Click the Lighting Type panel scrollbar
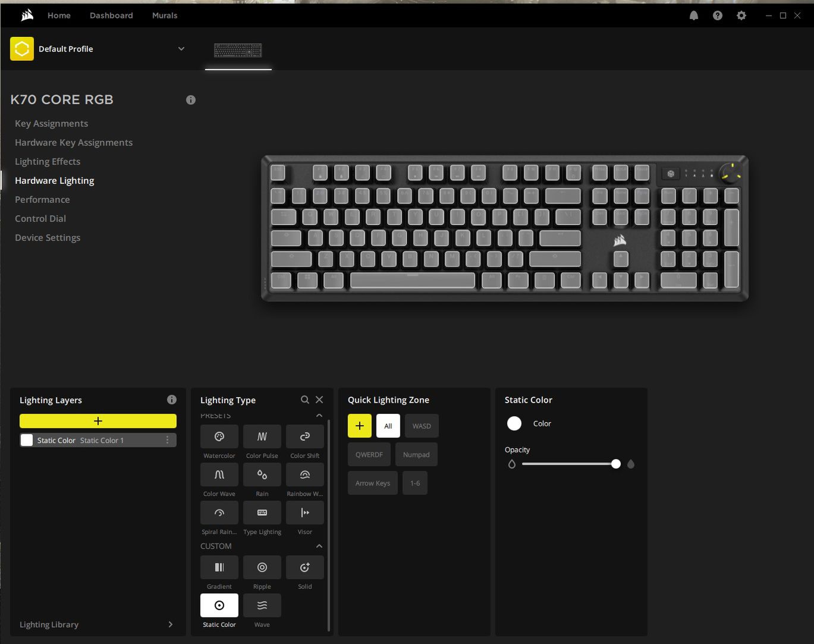Viewport: 814px width, 644px height. (x=329, y=525)
